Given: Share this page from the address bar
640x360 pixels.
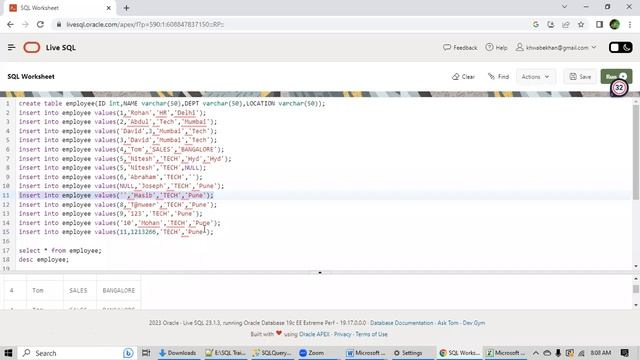Looking at the screenshot, I should [566, 24].
